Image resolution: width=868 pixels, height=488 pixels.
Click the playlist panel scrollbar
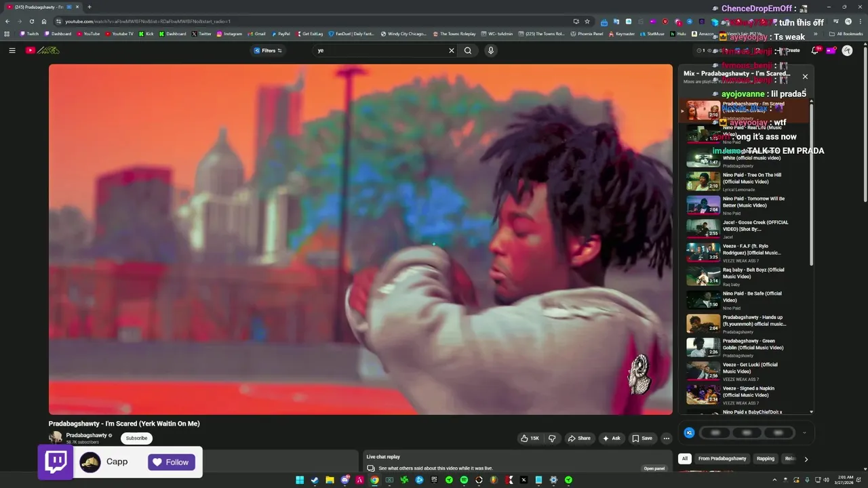click(811, 183)
